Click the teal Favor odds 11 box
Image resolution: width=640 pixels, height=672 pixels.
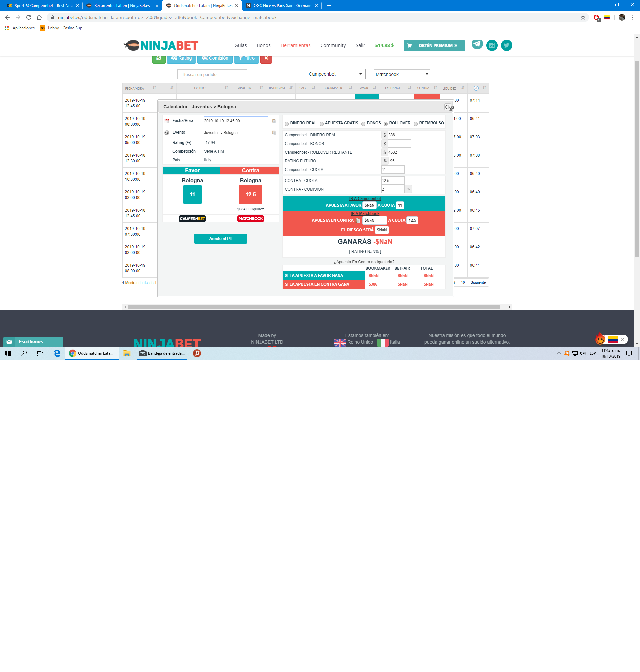[x=192, y=194]
